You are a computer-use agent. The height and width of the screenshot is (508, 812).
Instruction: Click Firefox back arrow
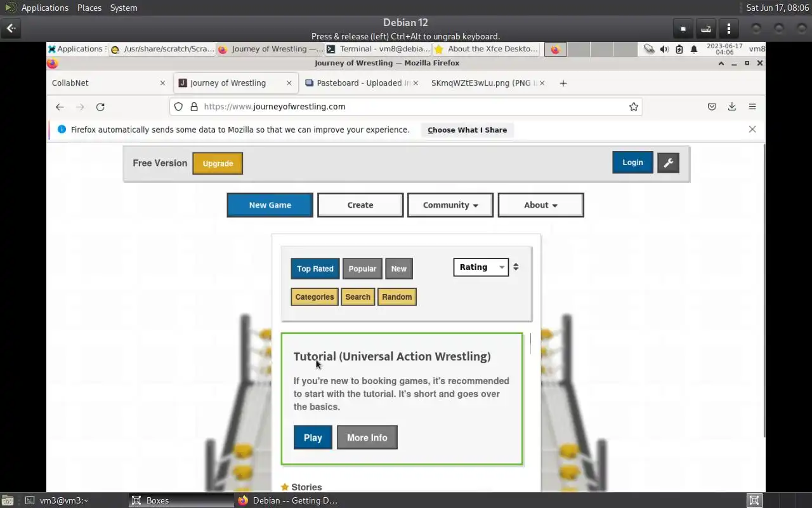(60, 107)
